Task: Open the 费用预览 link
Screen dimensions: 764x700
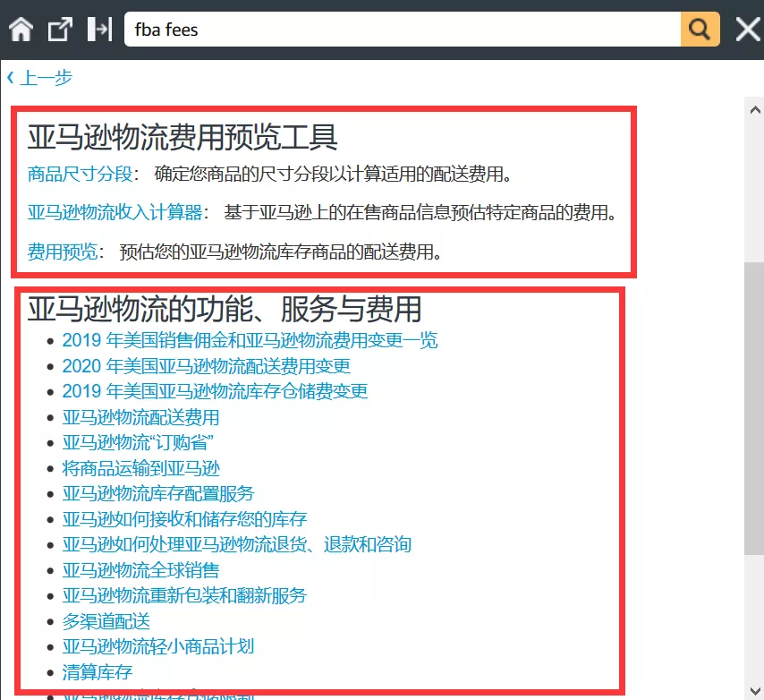Action: (x=62, y=252)
